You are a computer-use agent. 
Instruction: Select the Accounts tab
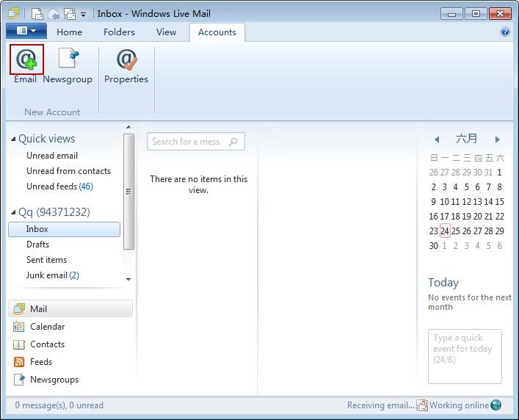tap(217, 32)
